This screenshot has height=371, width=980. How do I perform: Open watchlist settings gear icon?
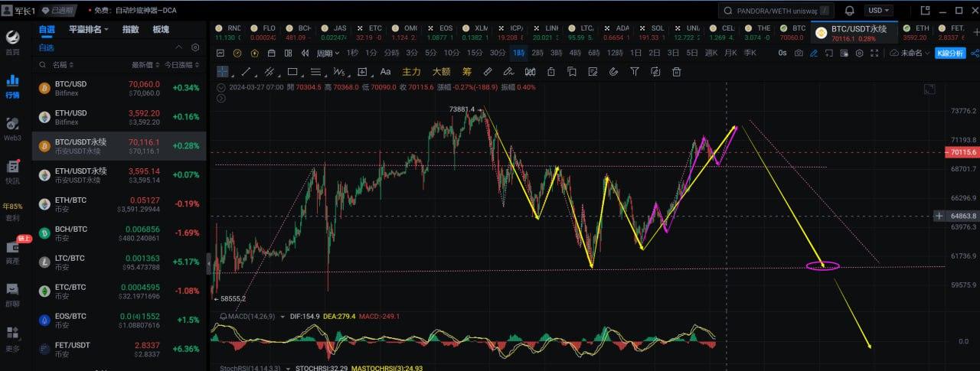tap(195, 47)
